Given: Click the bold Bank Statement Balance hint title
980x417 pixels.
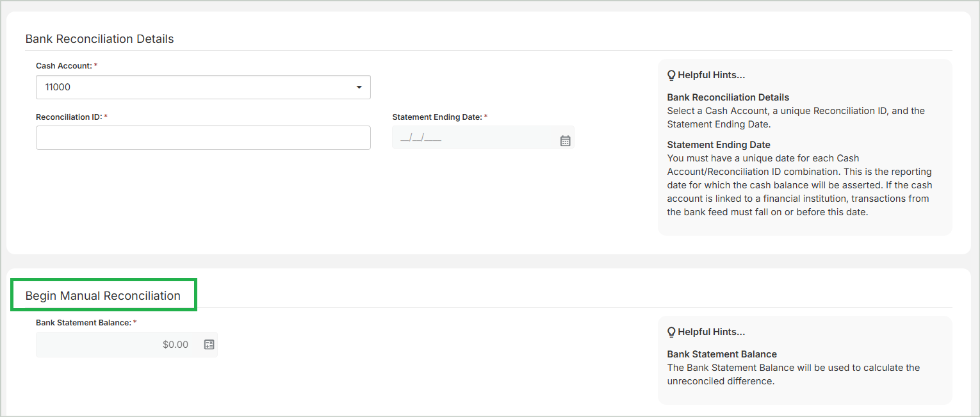Looking at the screenshot, I should [721, 354].
